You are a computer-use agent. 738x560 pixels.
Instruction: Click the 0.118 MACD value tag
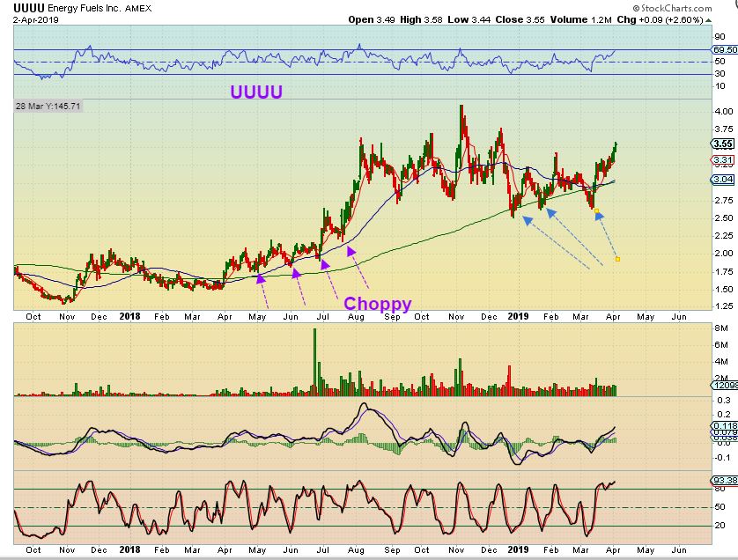724,425
